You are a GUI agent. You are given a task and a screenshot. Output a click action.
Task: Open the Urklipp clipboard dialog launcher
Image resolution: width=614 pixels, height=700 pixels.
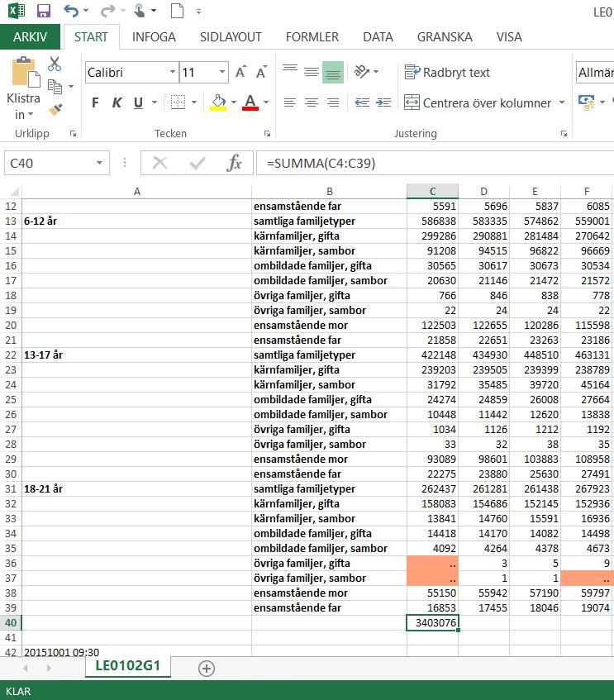pyautogui.click(x=74, y=134)
